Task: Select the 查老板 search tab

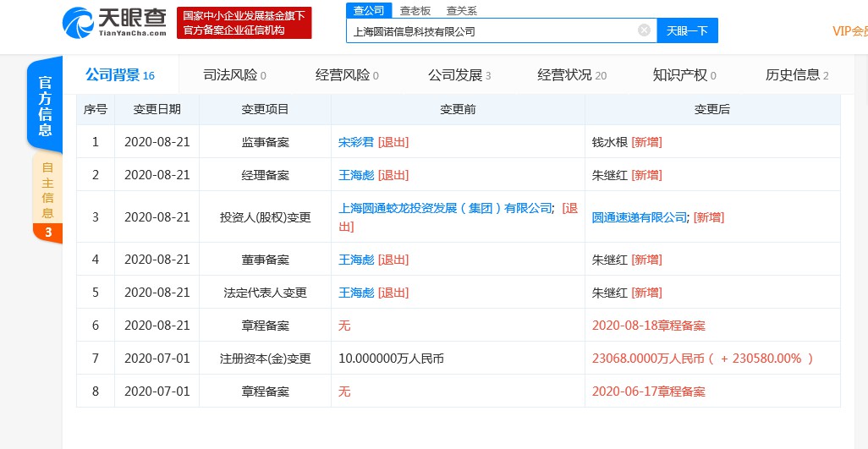Action: (x=415, y=10)
